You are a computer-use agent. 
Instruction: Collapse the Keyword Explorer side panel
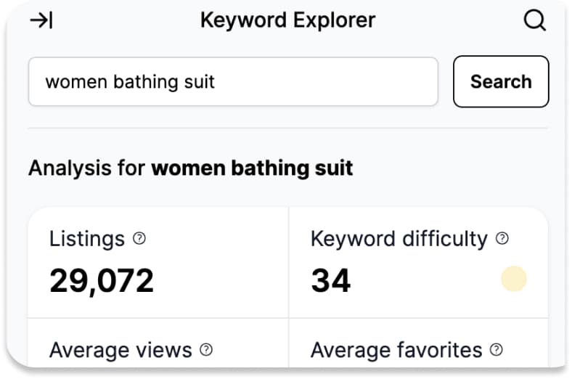tap(41, 20)
